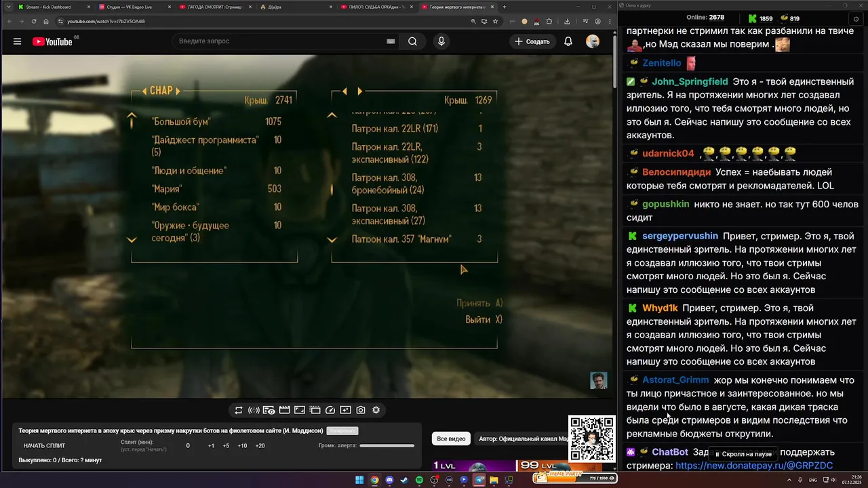Click the browser home button
This screenshot has width=868, height=488.
coord(45,21)
